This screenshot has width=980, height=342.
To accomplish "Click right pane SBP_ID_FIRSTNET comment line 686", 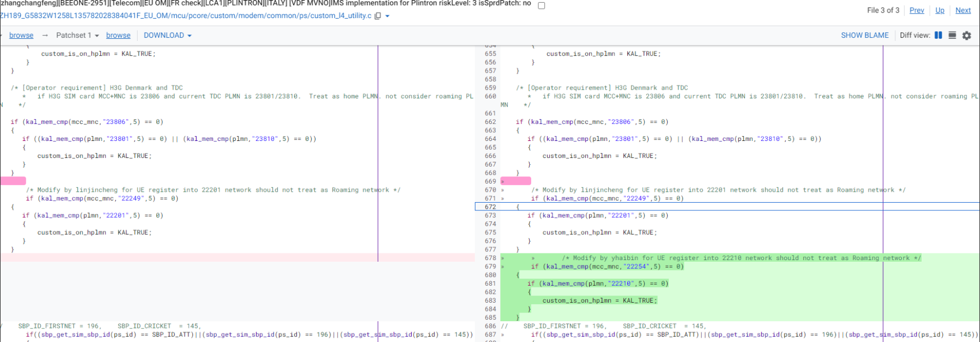I will [603, 326].
